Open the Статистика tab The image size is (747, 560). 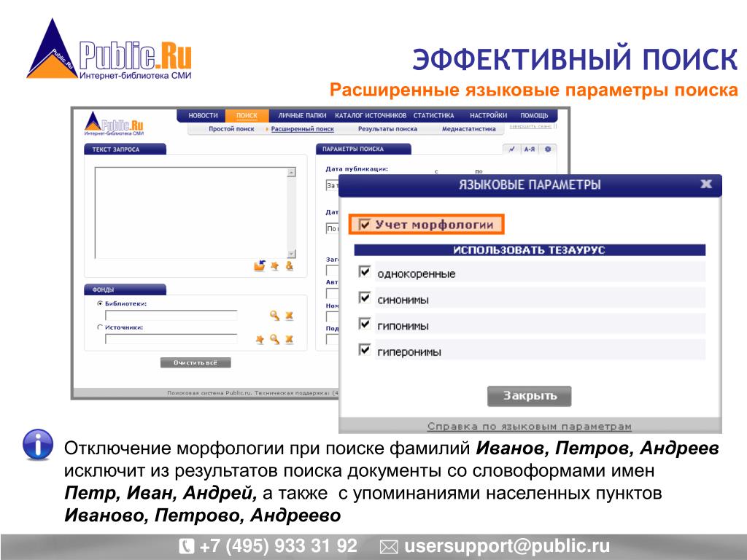(x=433, y=115)
